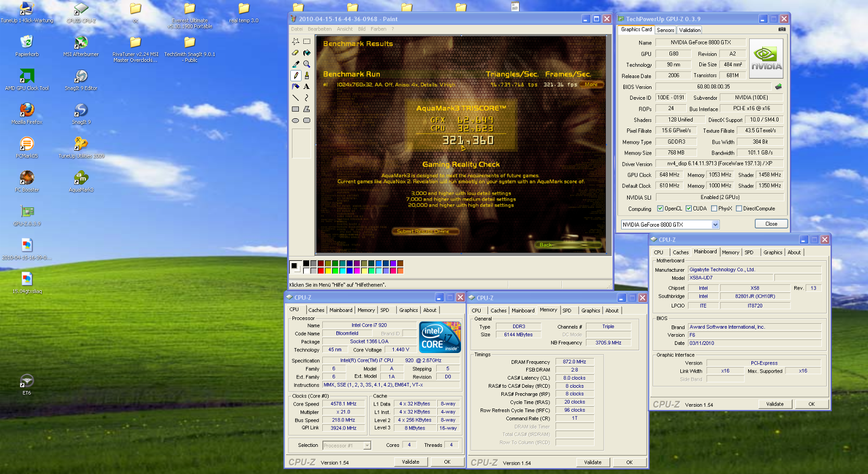Open the TuneUp Utilities 2009 desktop icon
The image size is (868, 474).
coord(81,148)
